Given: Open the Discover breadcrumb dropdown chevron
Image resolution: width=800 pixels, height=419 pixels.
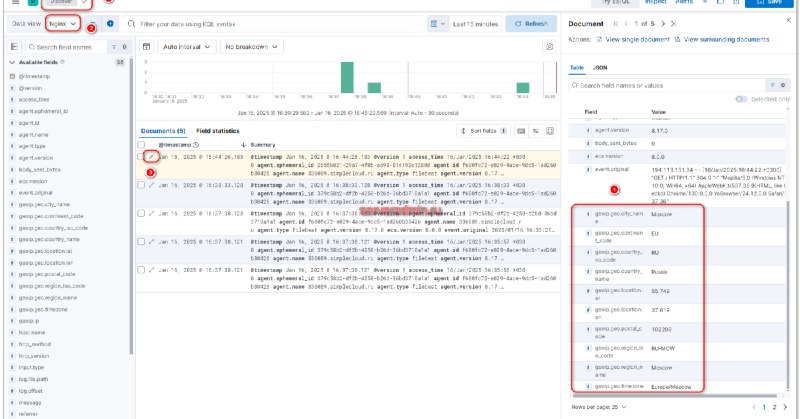Looking at the screenshot, I should click(x=84, y=2).
